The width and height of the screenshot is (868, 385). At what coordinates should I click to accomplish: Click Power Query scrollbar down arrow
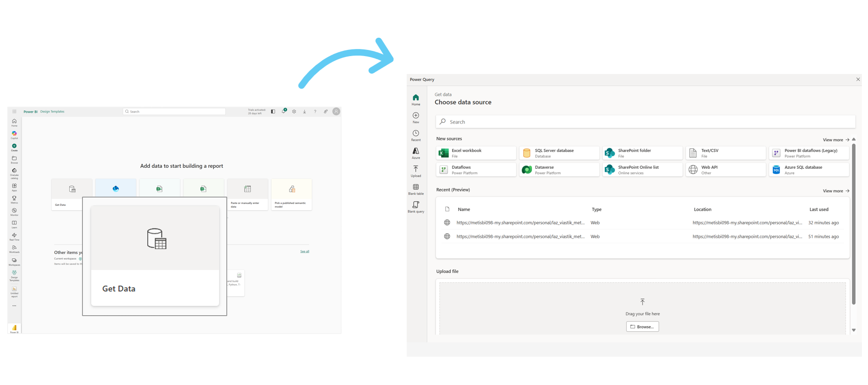coord(853,330)
